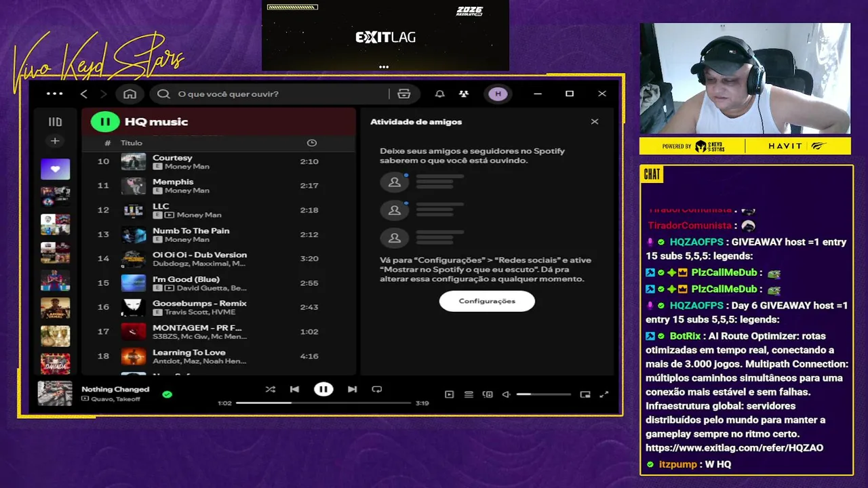Sort by the # column header

click(107, 143)
